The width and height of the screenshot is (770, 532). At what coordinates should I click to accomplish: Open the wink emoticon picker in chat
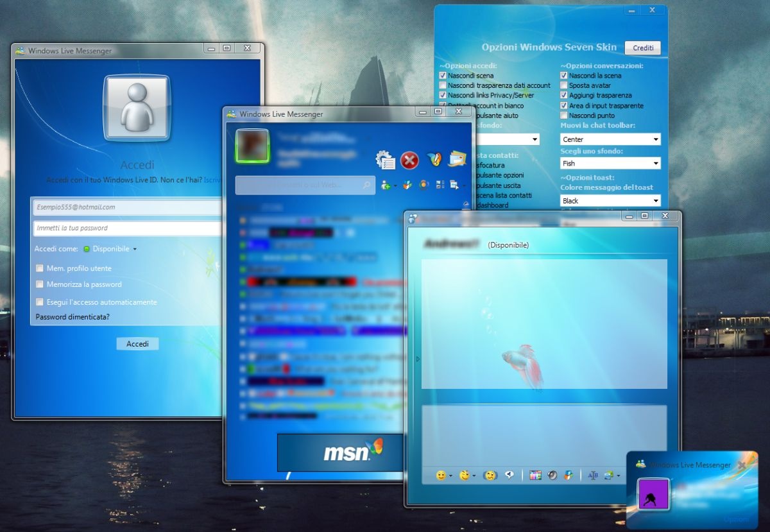[x=464, y=476]
